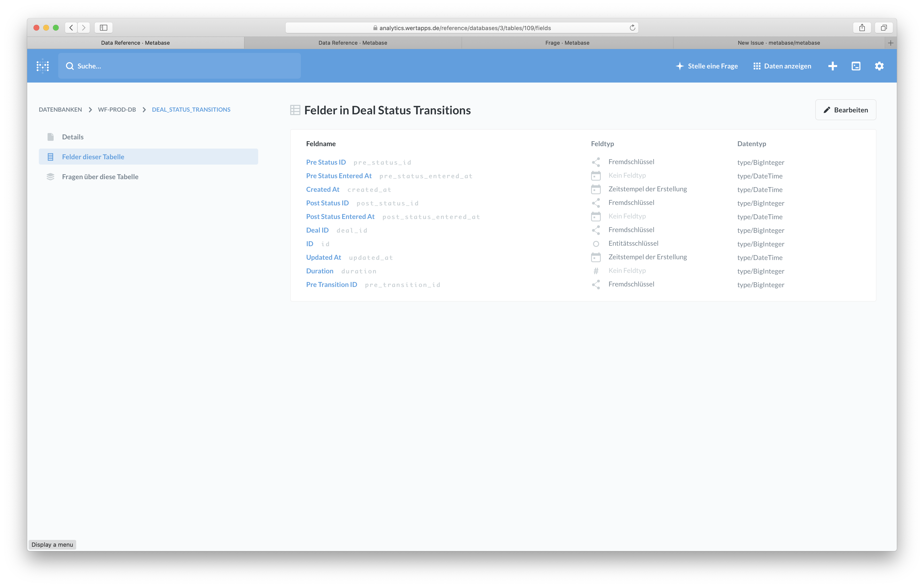
Task: Go back with Safari back arrow
Action: point(71,28)
